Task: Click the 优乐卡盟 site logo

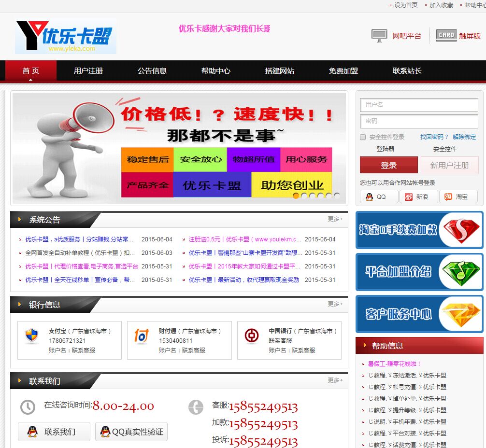Action: [x=66, y=37]
